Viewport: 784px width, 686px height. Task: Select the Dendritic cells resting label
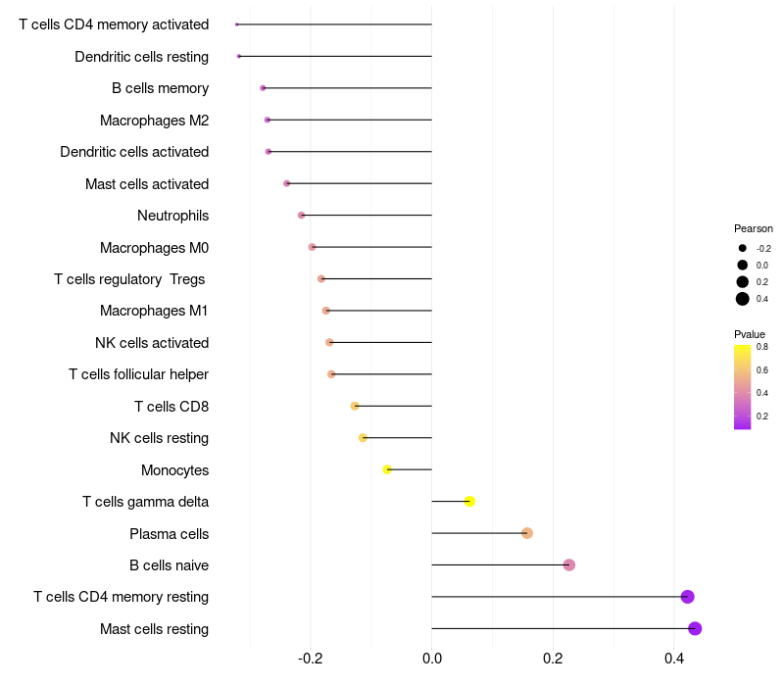tap(141, 57)
